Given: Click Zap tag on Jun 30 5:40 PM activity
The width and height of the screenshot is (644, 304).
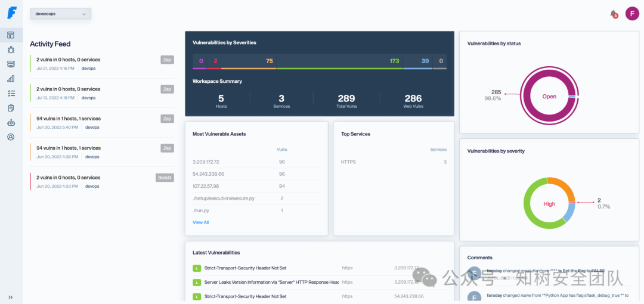Looking at the screenshot, I should [167, 119].
